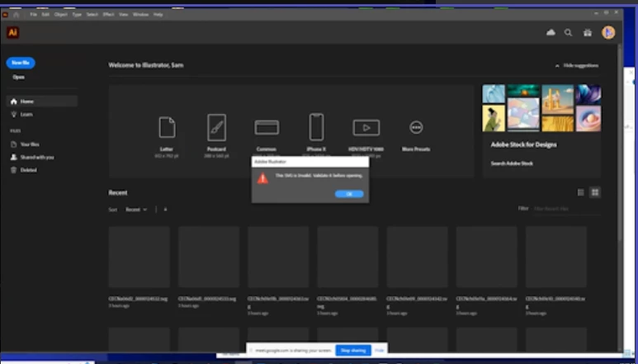Image resolution: width=638 pixels, height=364 pixels.
Task: Open the Window menu
Action: point(140,15)
